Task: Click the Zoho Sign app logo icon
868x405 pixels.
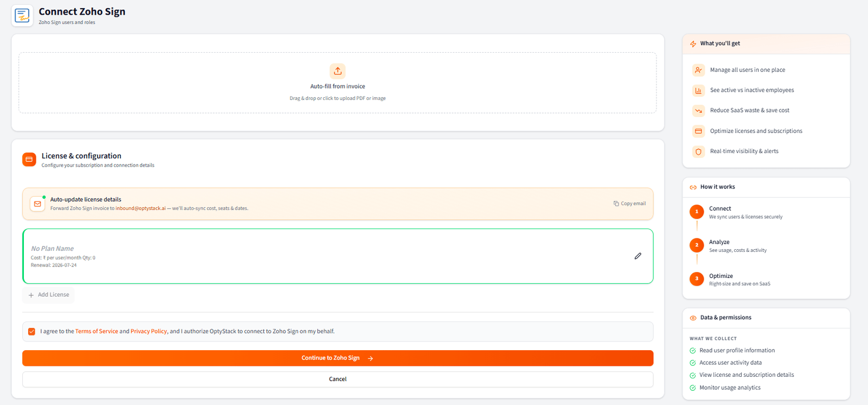Action: click(x=22, y=16)
